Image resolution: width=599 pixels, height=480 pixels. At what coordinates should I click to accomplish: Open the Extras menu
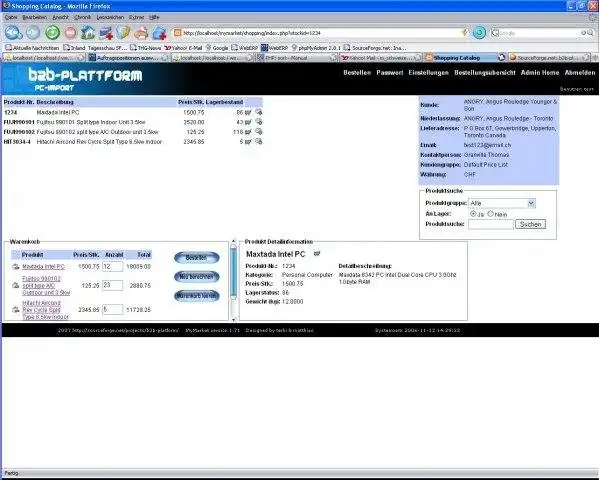pos(136,17)
